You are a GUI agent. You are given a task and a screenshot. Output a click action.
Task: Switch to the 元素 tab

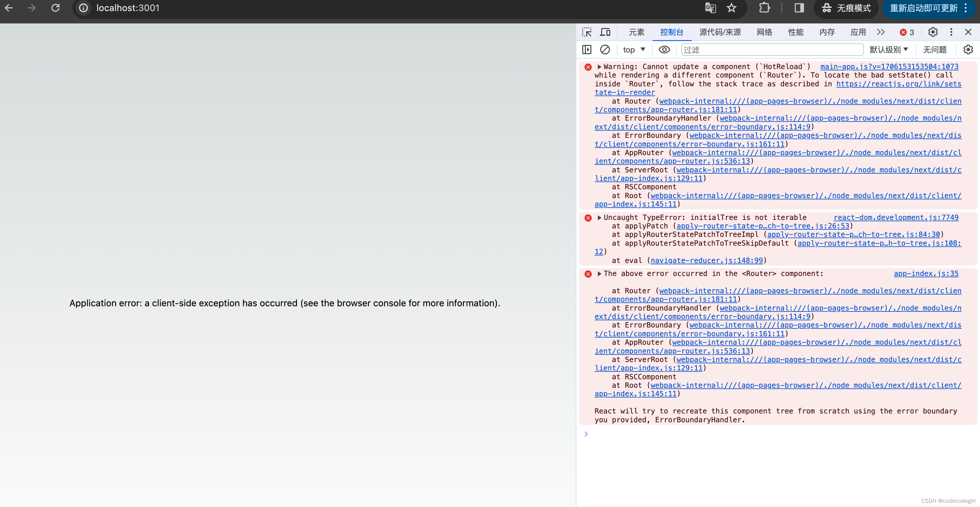click(x=636, y=32)
